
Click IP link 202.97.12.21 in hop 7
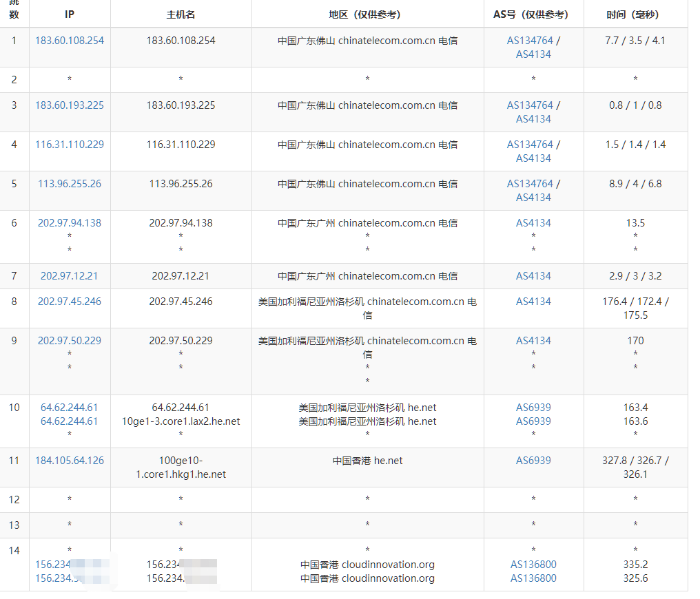pyautogui.click(x=69, y=276)
